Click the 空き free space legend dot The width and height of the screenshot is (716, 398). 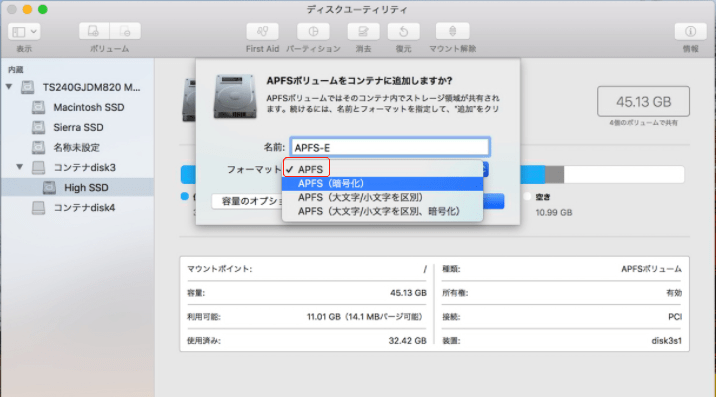tap(527, 196)
